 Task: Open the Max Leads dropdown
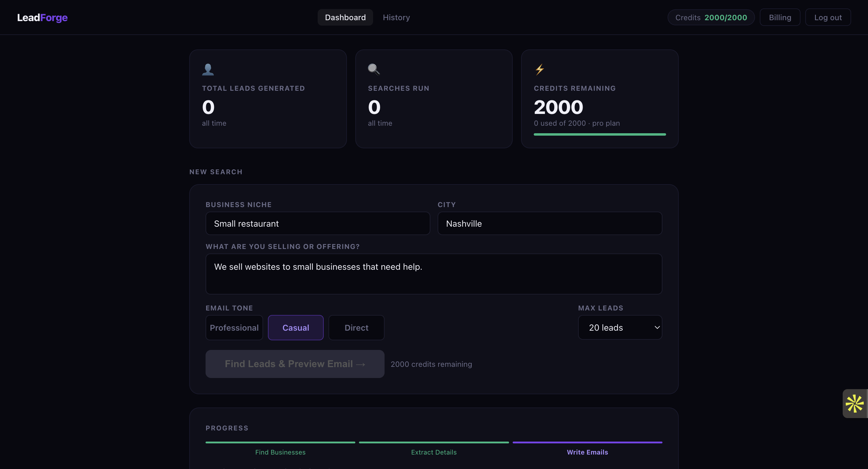click(x=619, y=327)
